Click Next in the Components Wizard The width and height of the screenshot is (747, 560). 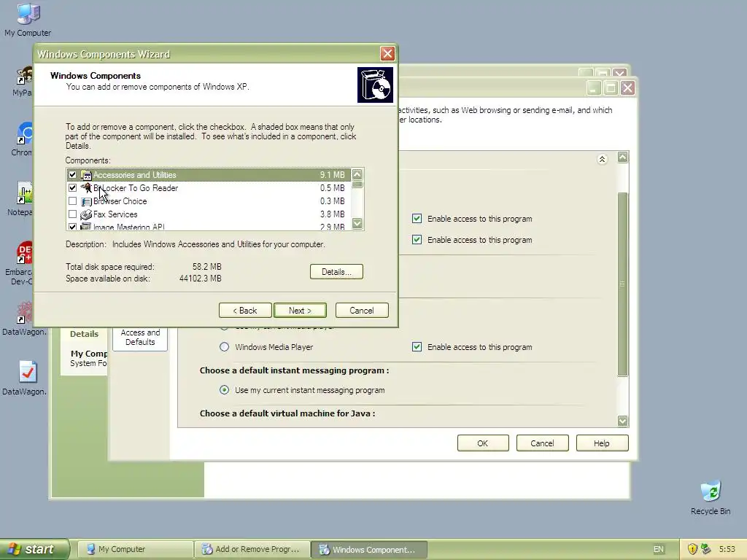pyautogui.click(x=300, y=311)
